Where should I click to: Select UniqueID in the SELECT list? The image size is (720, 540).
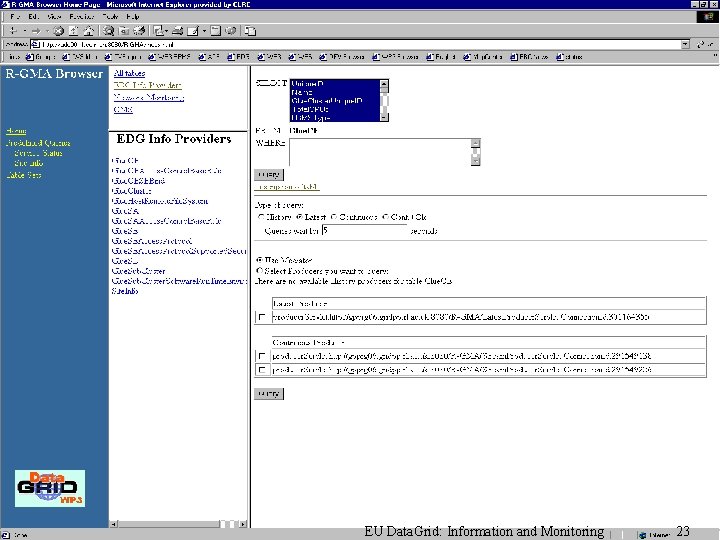[335, 84]
